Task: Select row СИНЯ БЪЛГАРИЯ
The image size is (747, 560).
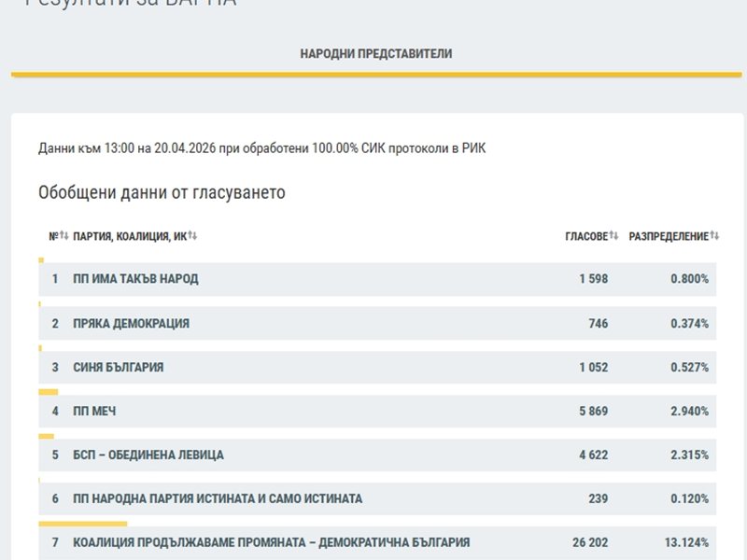Action: click(x=377, y=367)
